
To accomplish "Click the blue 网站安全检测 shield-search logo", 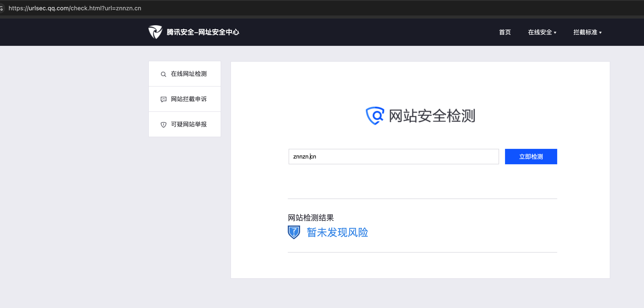I will (375, 116).
